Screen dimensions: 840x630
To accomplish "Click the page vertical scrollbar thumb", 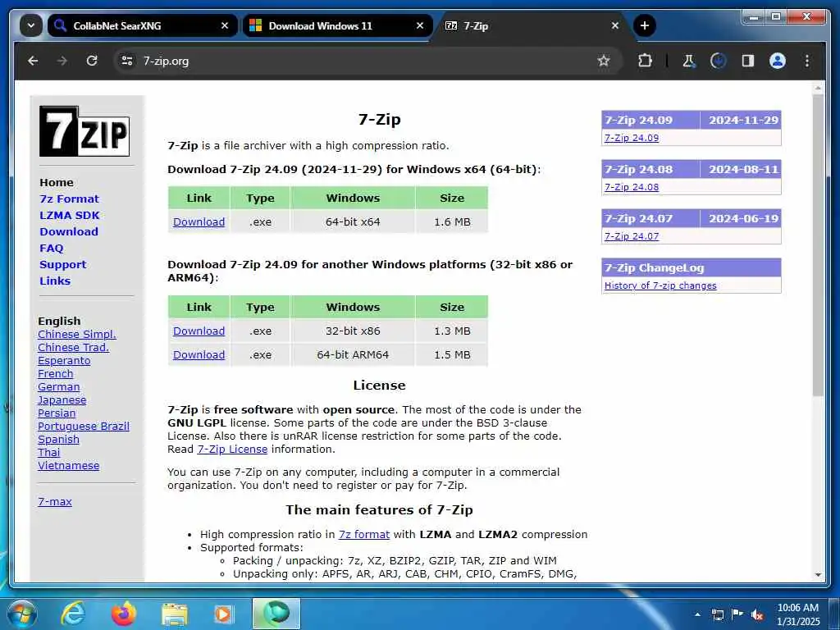I will click(818, 246).
